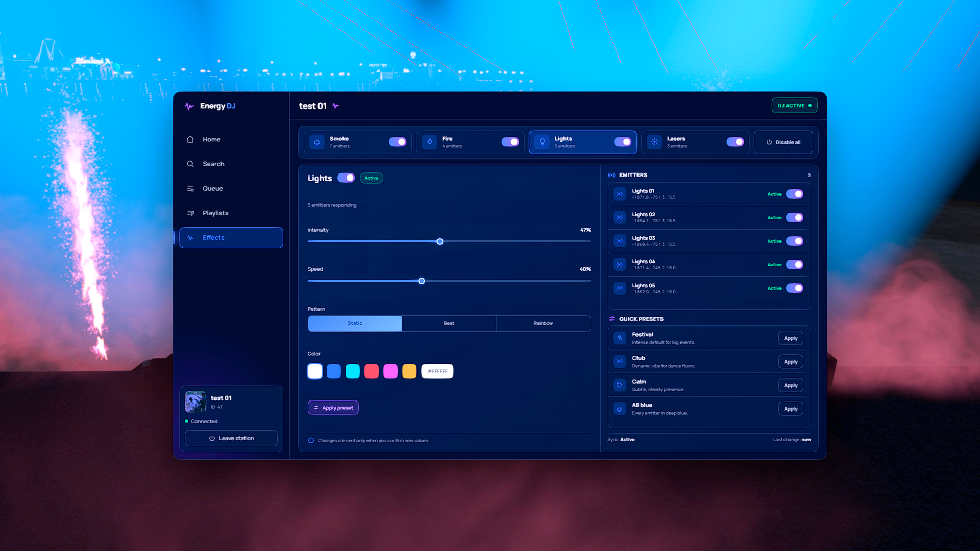The height and width of the screenshot is (551, 980).
Task: Click the Emitters section signal icon
Action: [x=611, y=175]
